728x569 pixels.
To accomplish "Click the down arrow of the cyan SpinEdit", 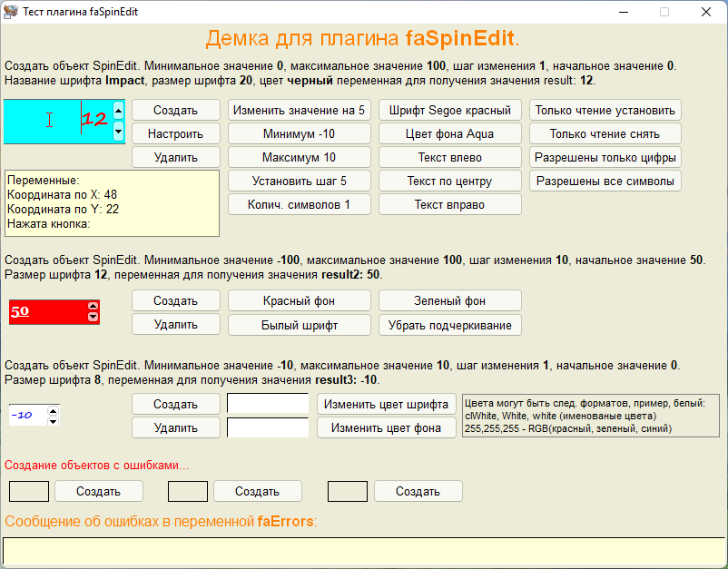I will click(118, 132).
